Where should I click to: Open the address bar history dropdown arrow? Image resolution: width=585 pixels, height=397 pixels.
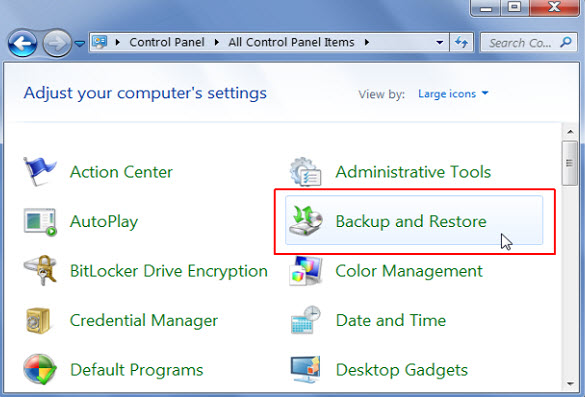(x=439, y=43)
